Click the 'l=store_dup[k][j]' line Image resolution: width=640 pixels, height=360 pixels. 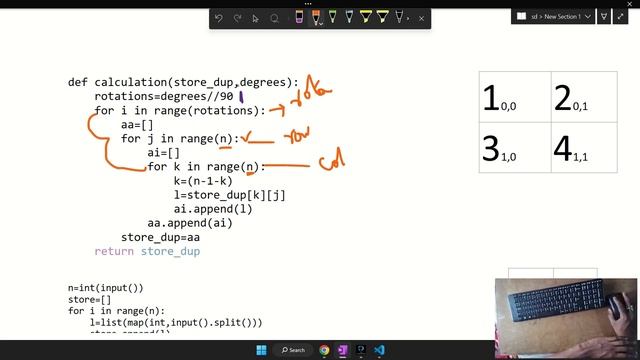coord(230,195)
